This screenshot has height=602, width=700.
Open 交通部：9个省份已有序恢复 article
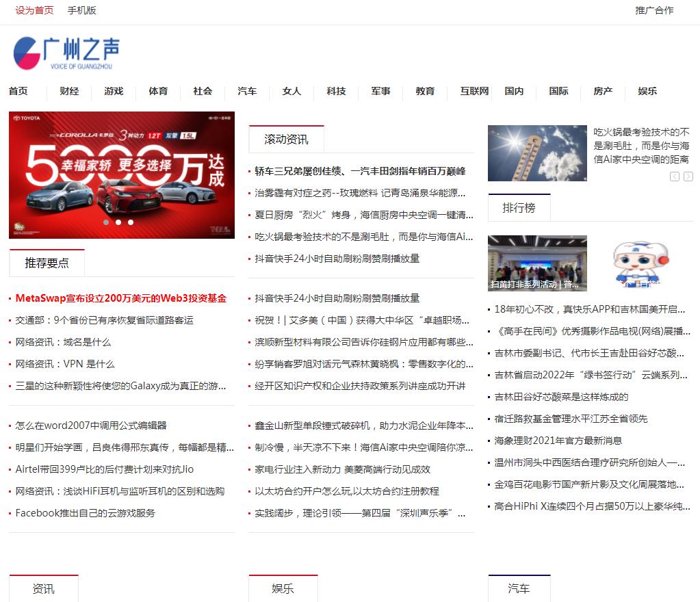pyautogui.click(x=105, y=320)
